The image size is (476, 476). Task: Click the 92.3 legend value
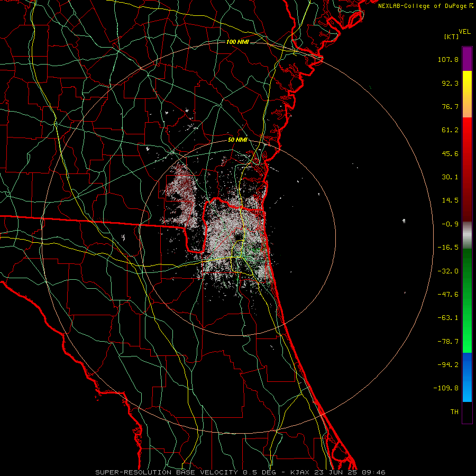pos(450,83)
